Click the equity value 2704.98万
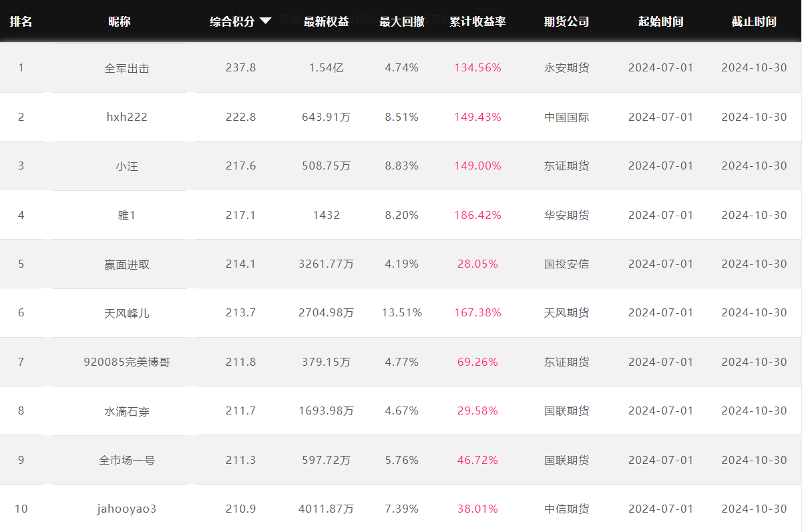This screenshot has width=802, height=532. point(327,312)
